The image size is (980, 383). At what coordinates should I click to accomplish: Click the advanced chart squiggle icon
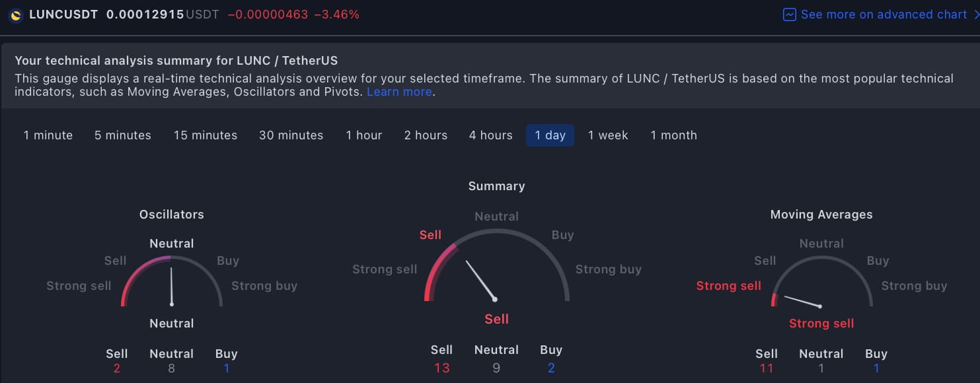[x=790, y=14]
